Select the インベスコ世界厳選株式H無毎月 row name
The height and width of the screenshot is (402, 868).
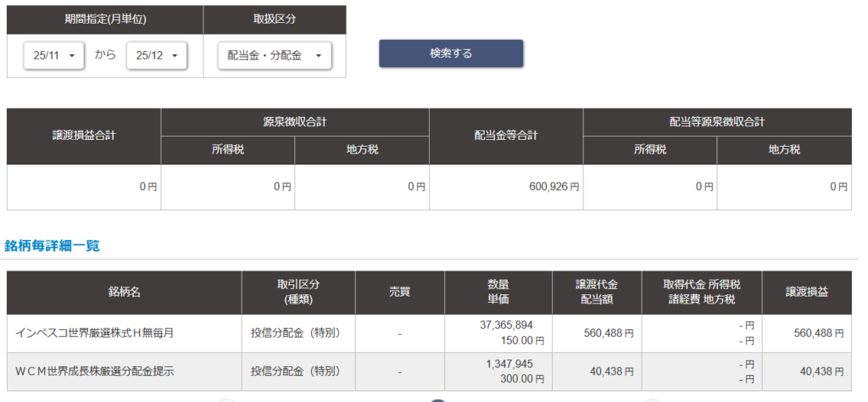(x=94, y=333)
